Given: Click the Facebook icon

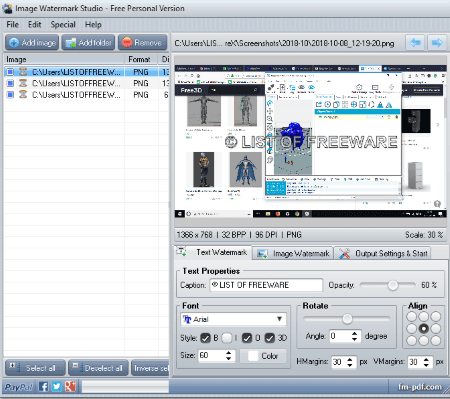Looking at the screenshot, I should click(x=43, y=387).
